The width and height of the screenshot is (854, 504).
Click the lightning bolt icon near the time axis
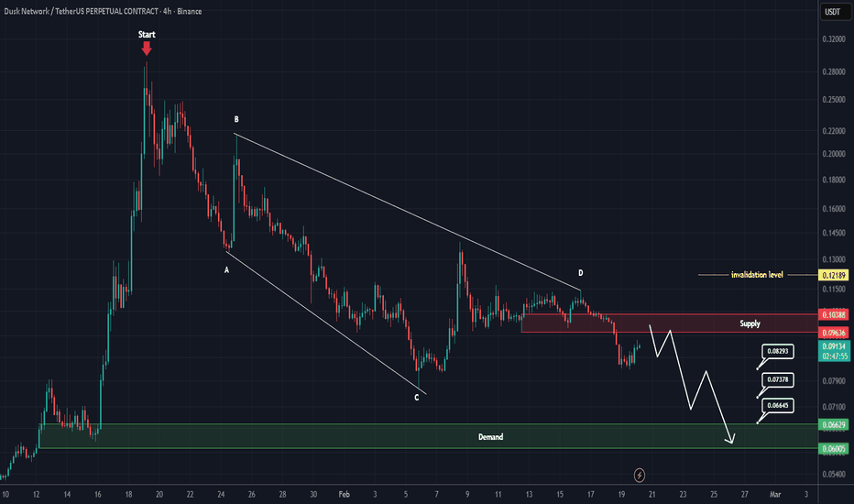(640, 475)
